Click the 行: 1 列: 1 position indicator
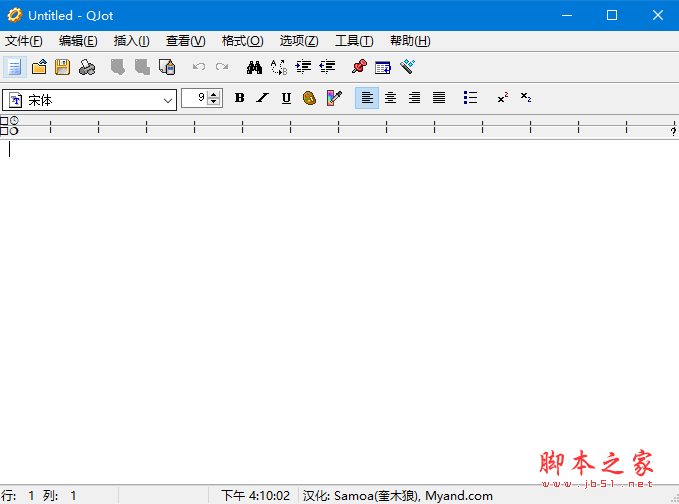The width and height of the screenshot is (679, 504). (x=39, y=495)
